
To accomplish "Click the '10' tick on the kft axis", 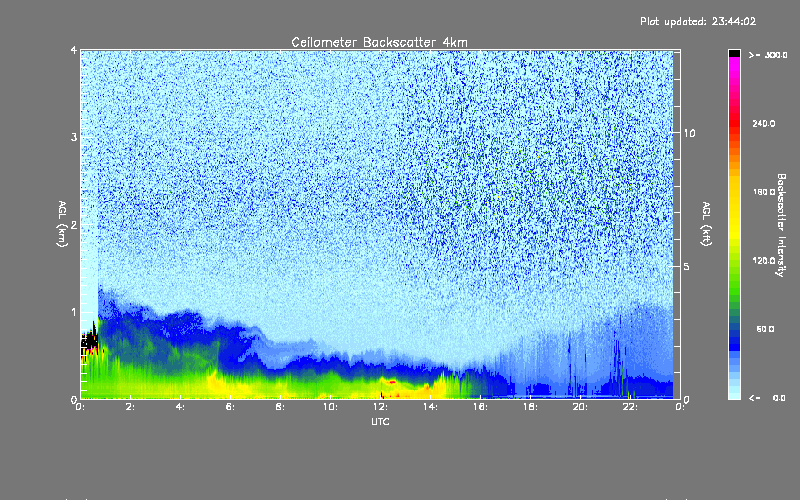I will coord(689,133).
